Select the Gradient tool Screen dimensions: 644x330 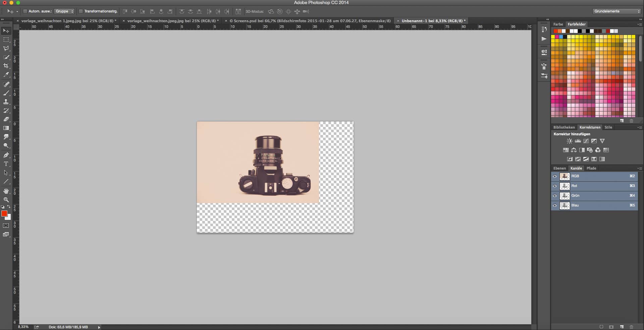(6, 128)
